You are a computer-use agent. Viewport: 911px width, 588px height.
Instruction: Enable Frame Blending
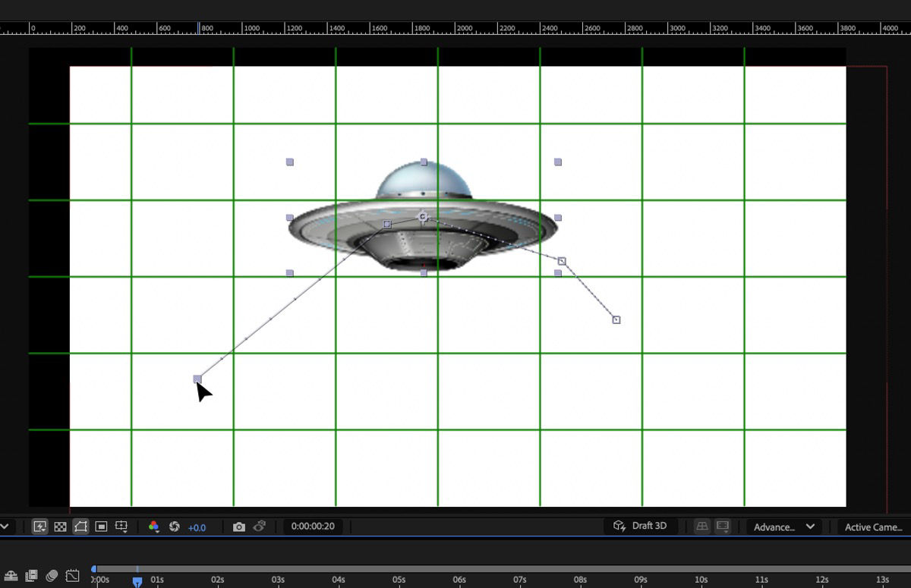(x=30, y=577)
